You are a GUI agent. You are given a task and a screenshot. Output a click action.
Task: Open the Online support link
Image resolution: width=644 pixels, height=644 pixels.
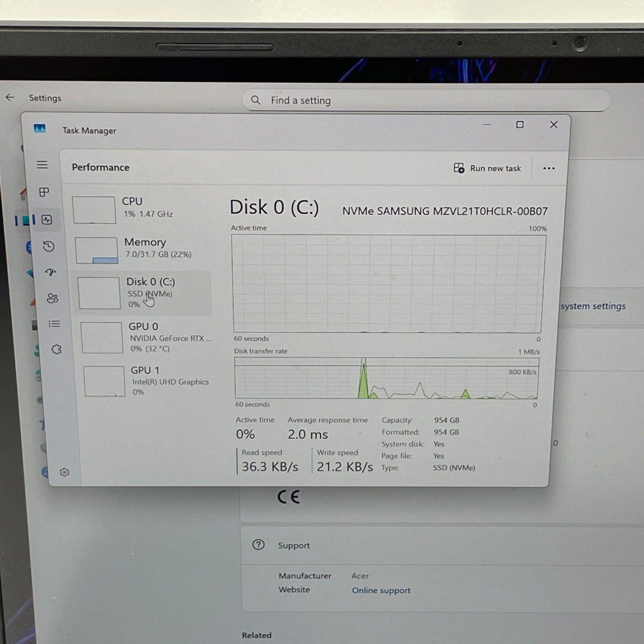coord(381,590)
